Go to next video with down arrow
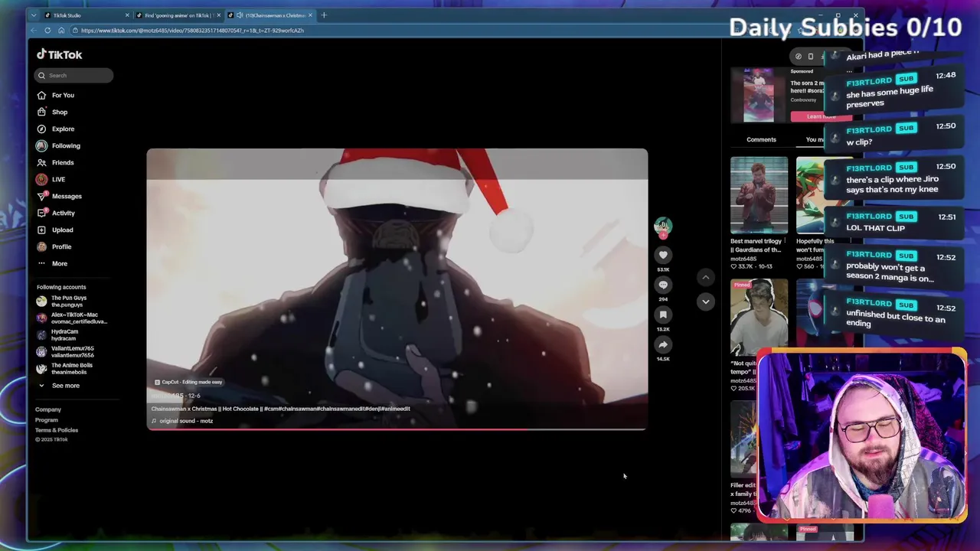Viewport: 980px width, 551px height. coord(705,302)
